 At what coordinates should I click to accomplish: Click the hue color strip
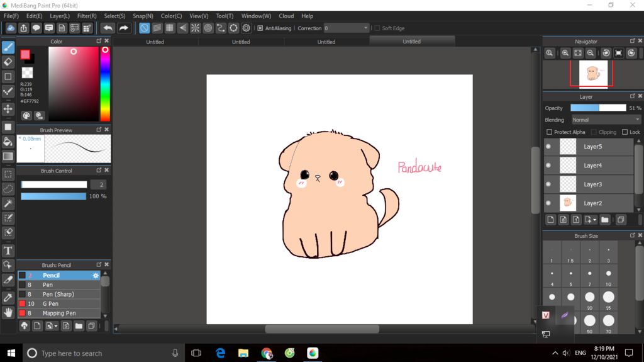[105, 84]
